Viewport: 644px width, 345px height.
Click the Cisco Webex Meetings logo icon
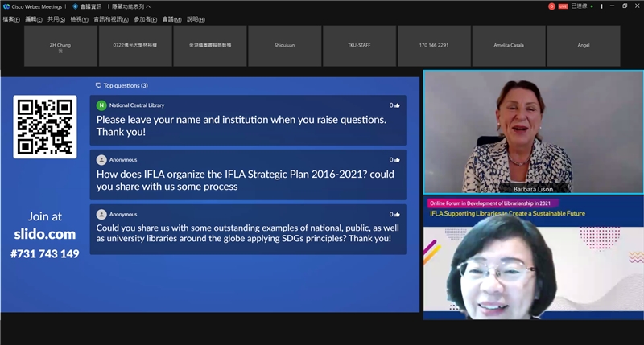click(6, 6)
